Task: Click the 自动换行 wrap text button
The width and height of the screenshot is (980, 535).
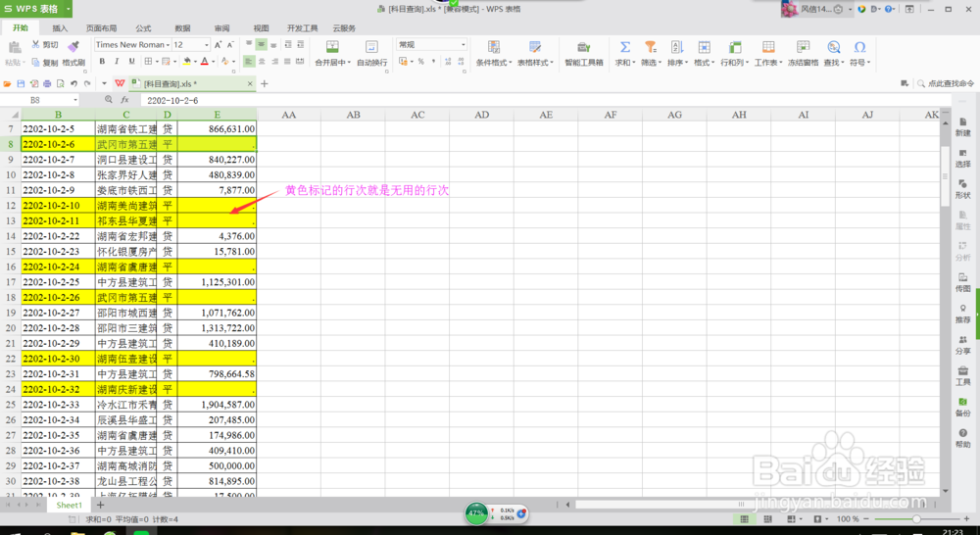Action: pos(371,53)
